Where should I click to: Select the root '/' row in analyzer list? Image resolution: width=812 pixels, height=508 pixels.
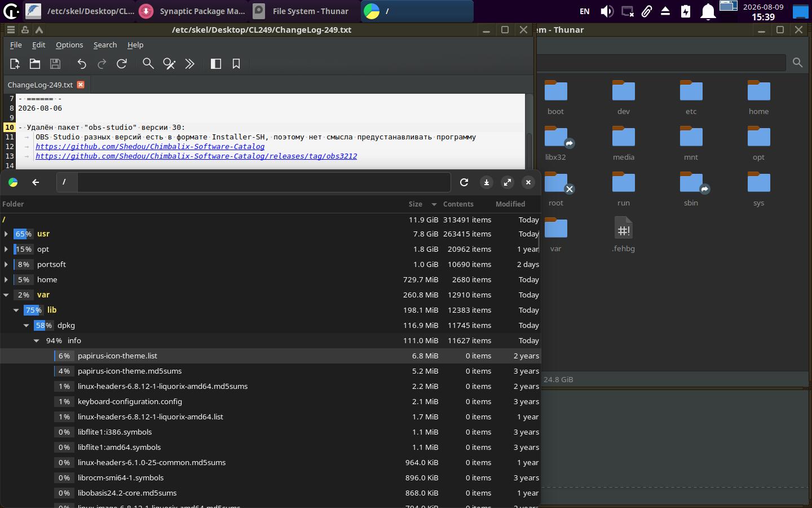(x=271, y=220)
